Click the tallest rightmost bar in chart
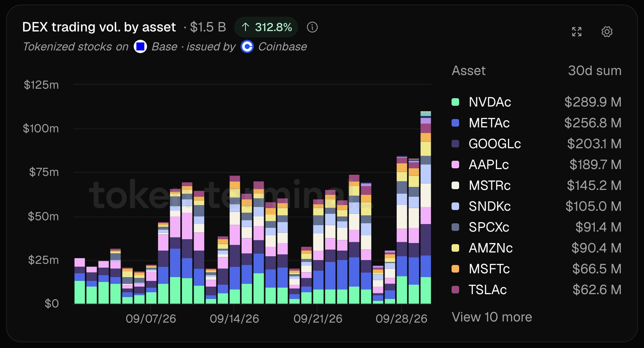Screen dimensions: 644x348 coord(426,207)
